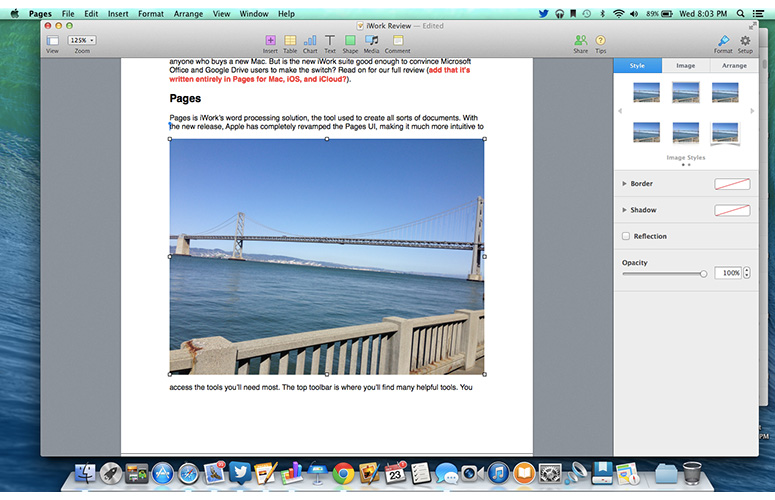Screen dimensions: 775x500
Task: Insert a Shape from the toolbar
Action: click(350, 40)
